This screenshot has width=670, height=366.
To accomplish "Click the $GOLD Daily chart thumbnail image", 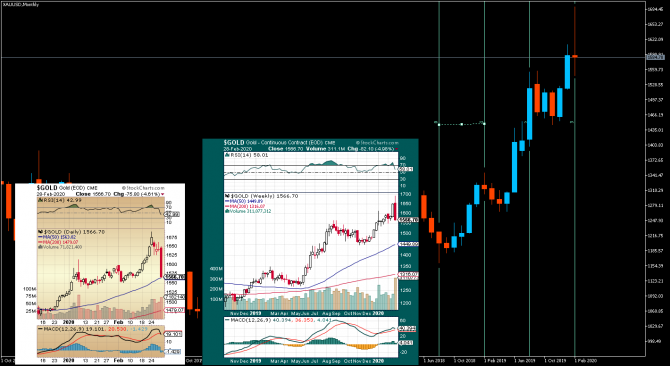I will click(100, 274).
